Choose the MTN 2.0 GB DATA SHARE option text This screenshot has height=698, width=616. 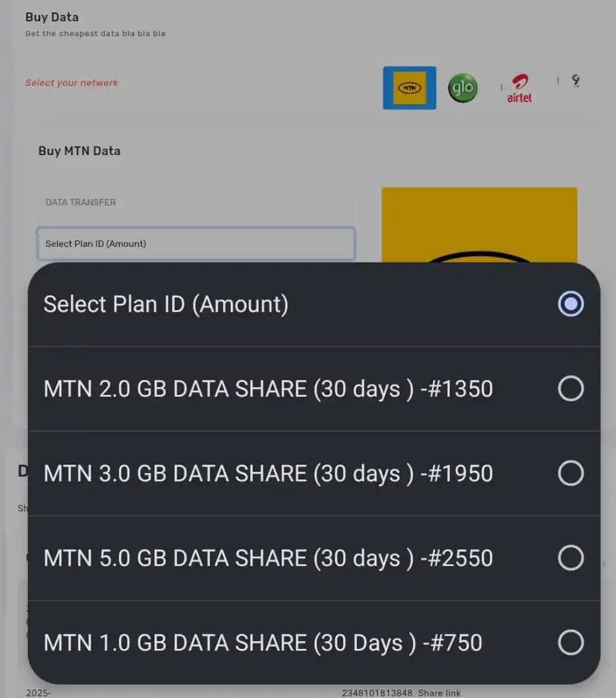(268, 388)
